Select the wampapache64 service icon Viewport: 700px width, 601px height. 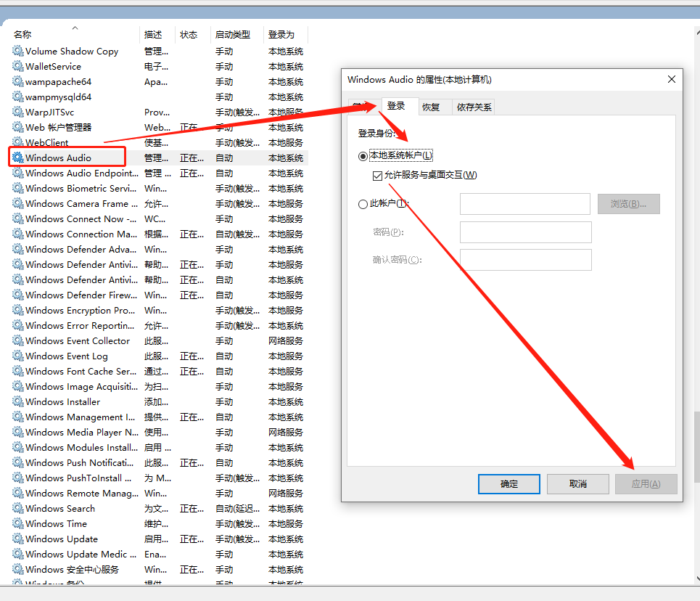coord(17,81)
